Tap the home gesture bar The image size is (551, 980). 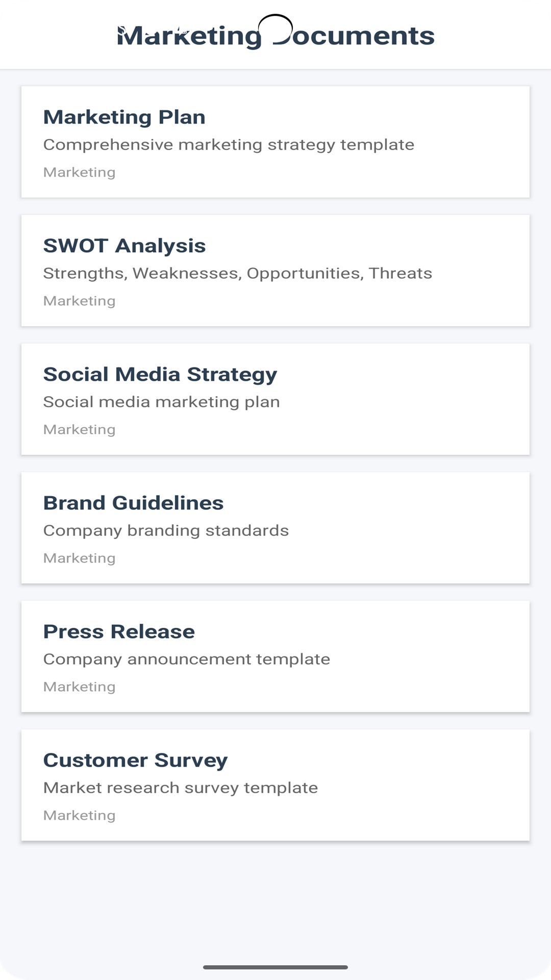click(275, 967)
